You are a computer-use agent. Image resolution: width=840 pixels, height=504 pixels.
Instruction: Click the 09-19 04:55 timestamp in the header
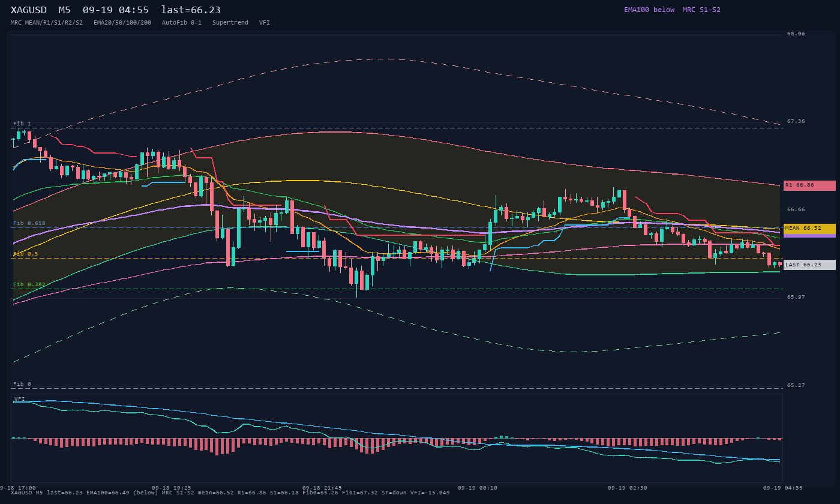(x=116, y=10)
